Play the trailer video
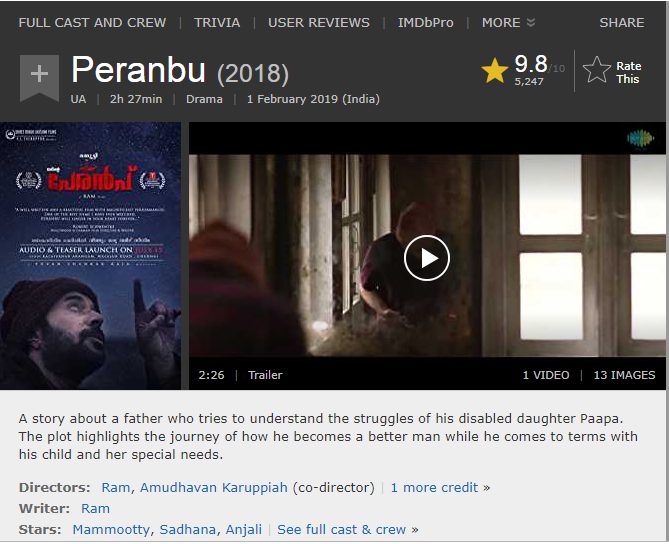This screenshot has height=544, width=669. 427,258
